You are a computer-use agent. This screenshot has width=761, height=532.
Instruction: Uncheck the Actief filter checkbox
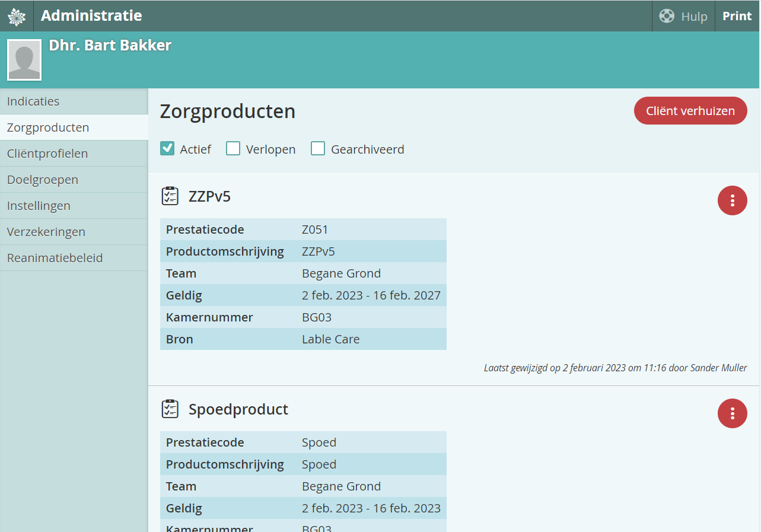pos(167,149)
